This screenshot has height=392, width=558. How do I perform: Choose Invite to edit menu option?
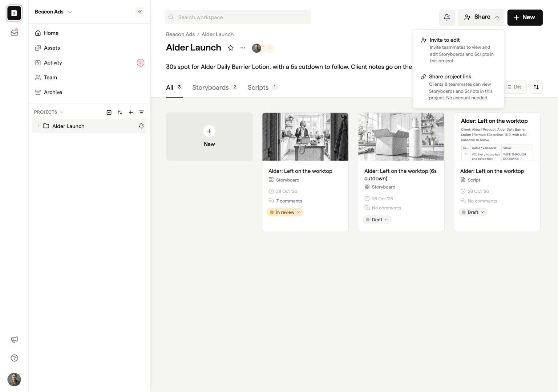[458, 50]
